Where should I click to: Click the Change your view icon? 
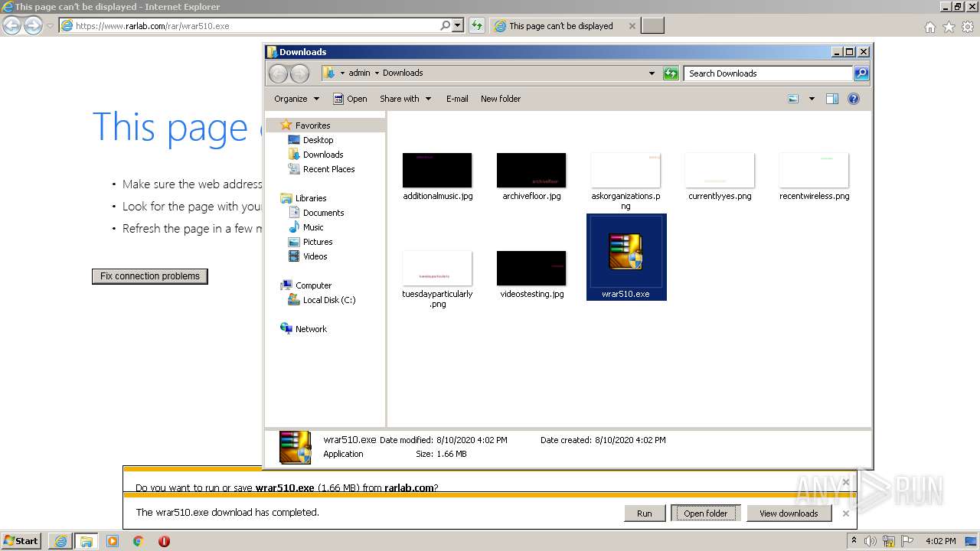793,99
